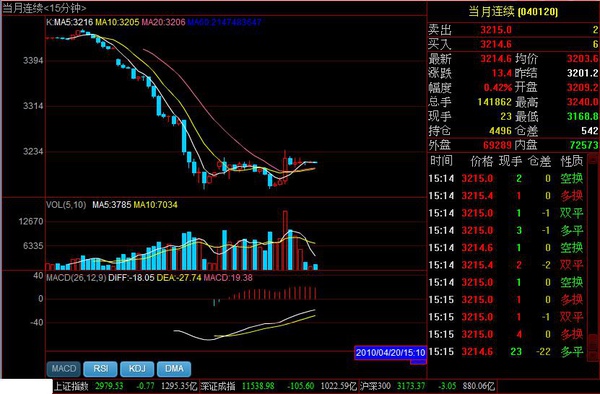This screenshot has height=394, width=600.
Task: Click the 幅度 value 0.42%
Action: coord(497,88)
